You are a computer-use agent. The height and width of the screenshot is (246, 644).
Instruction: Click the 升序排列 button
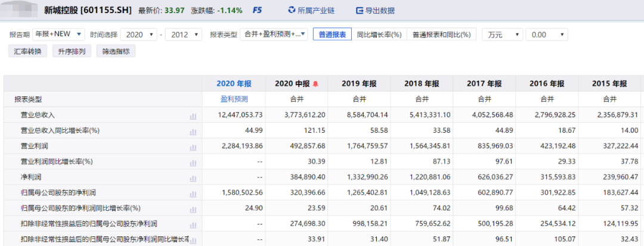[x=72, y=51]
